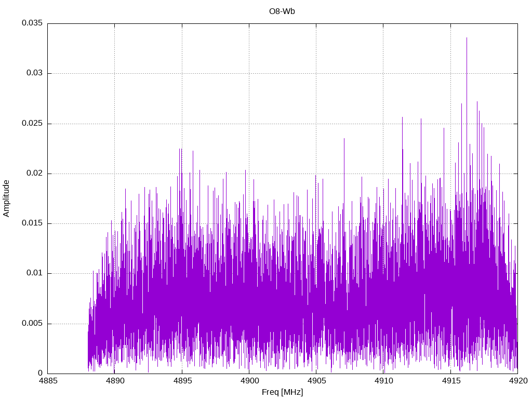Image resolution: width=532 pixels, height=399 pixels.
Task: Click the 0.01 amplitude tick label
Action: coord(34,273)
